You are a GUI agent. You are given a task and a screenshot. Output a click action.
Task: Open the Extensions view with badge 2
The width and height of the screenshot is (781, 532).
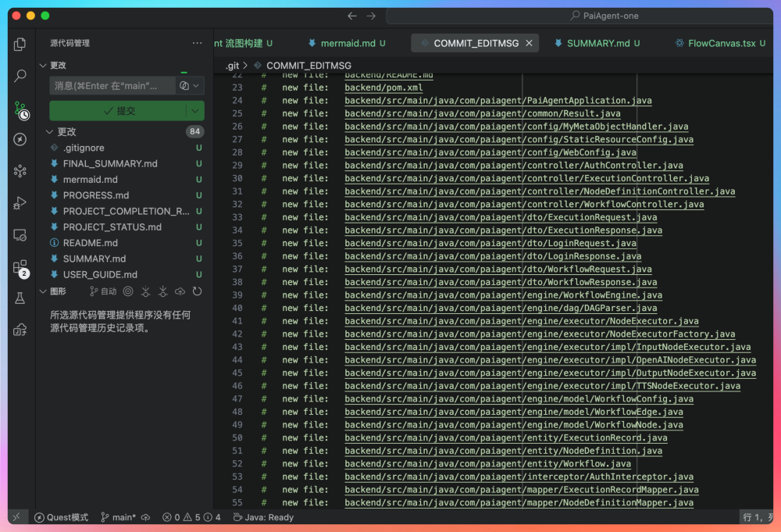20,267
